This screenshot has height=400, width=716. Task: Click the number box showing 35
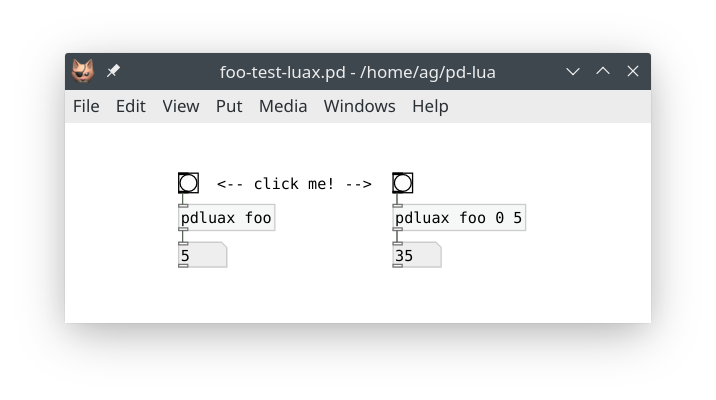(416, 256)
